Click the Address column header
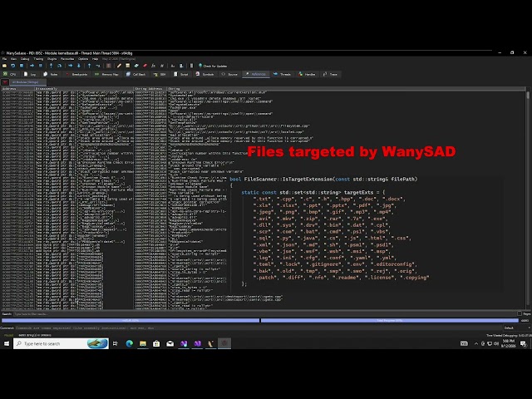This screenshot has height=399, width=532. coord(18,89)
